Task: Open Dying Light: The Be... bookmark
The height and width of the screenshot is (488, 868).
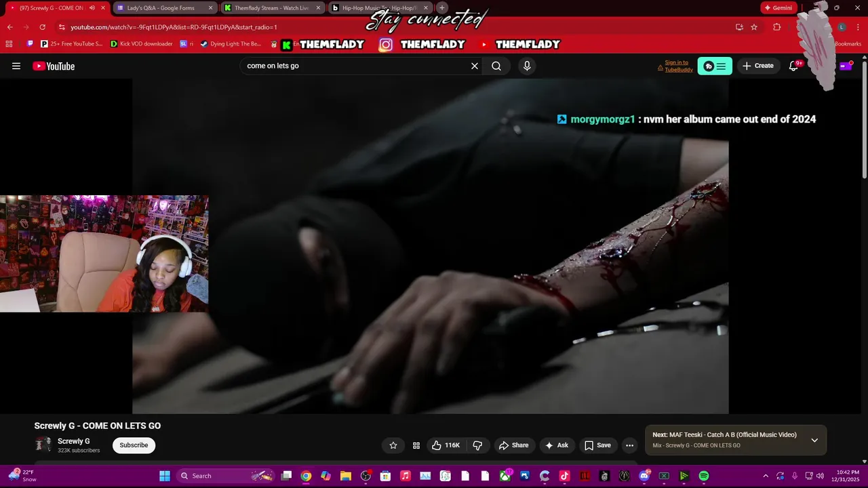Action: point(231,44)
